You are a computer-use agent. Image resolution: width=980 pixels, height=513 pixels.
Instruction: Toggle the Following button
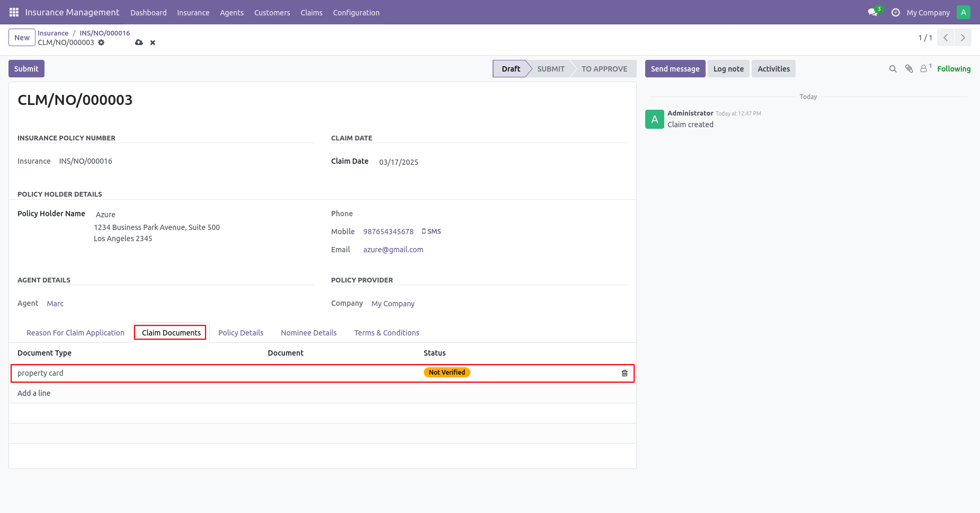[954, 69]
